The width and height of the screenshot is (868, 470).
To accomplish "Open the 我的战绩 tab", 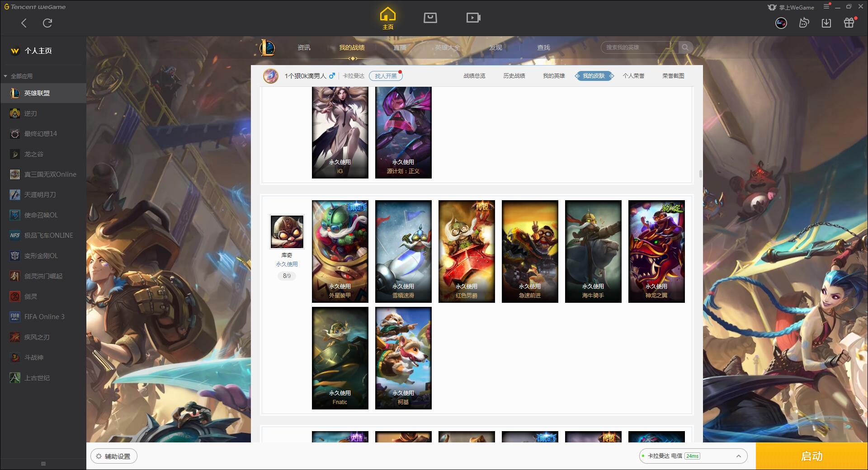I will pyautogui.click(x=352, y=47).
